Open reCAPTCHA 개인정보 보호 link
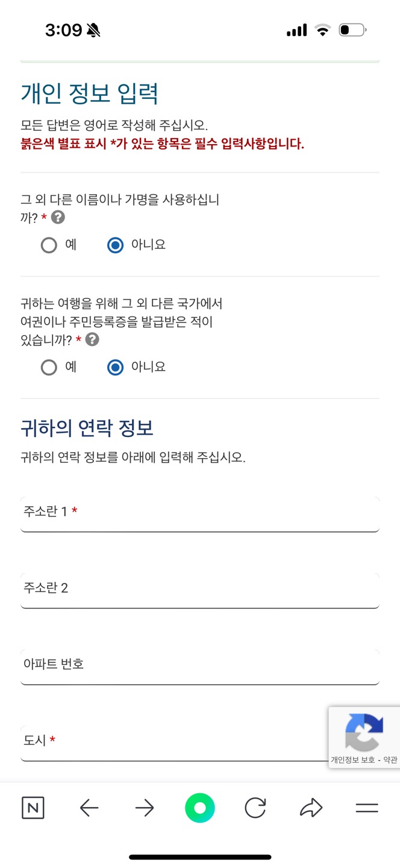The height and width of the screenshot is (868, 400). tap(351, 760)
